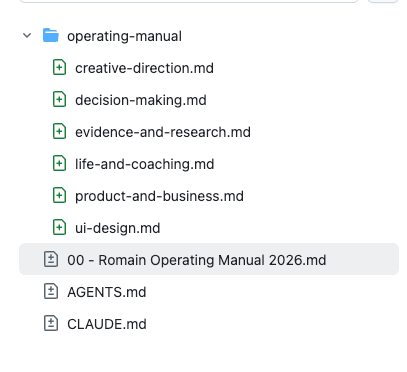The width and height of the screenshot is (407, 372).
Task: Click the added-file icon beside decision-making.md
Action: (59, 99)
